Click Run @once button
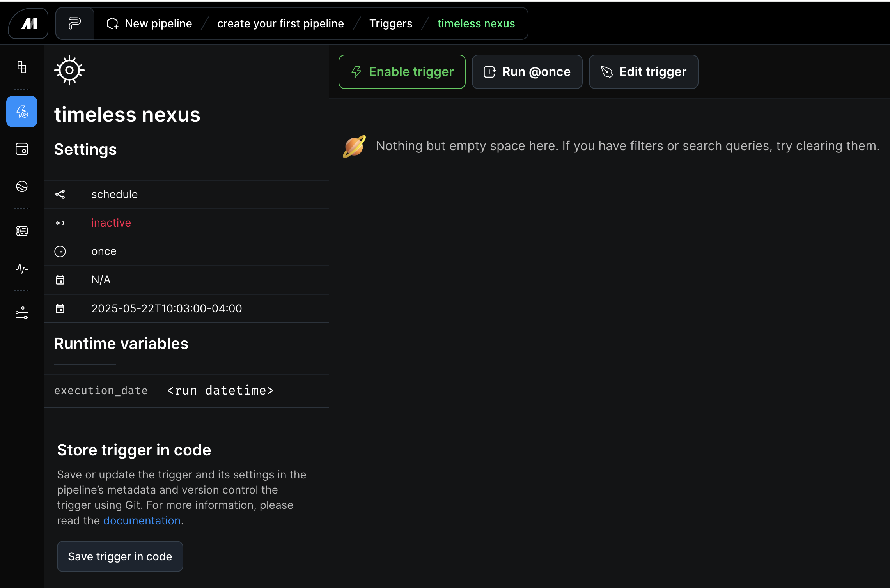The height and width of the screenshot is (588, 890). point(527,72)
